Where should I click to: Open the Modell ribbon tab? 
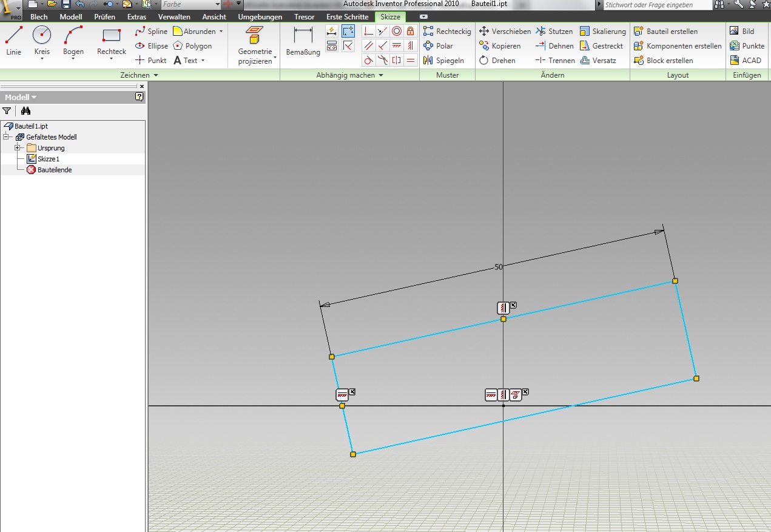[71, 17]
